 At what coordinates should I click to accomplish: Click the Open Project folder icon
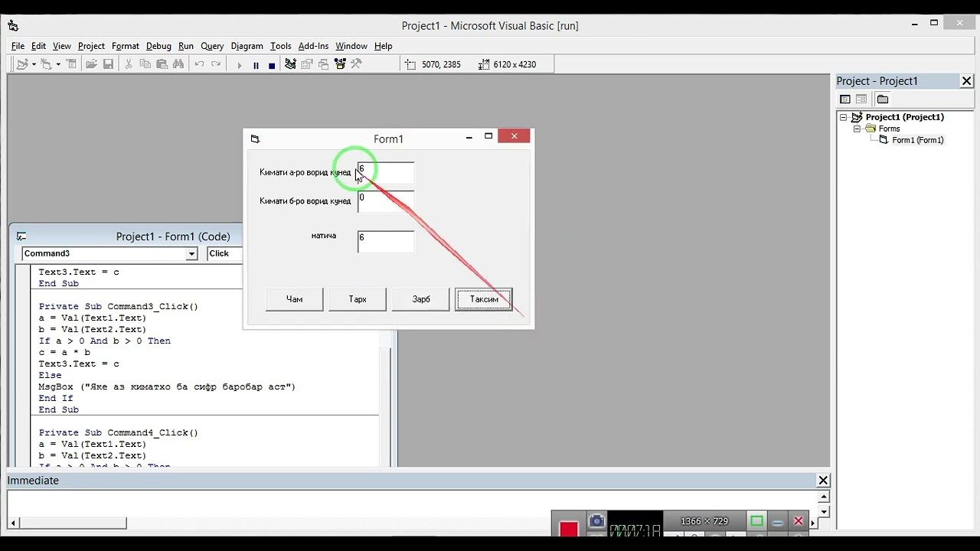(x=91, y=64)
